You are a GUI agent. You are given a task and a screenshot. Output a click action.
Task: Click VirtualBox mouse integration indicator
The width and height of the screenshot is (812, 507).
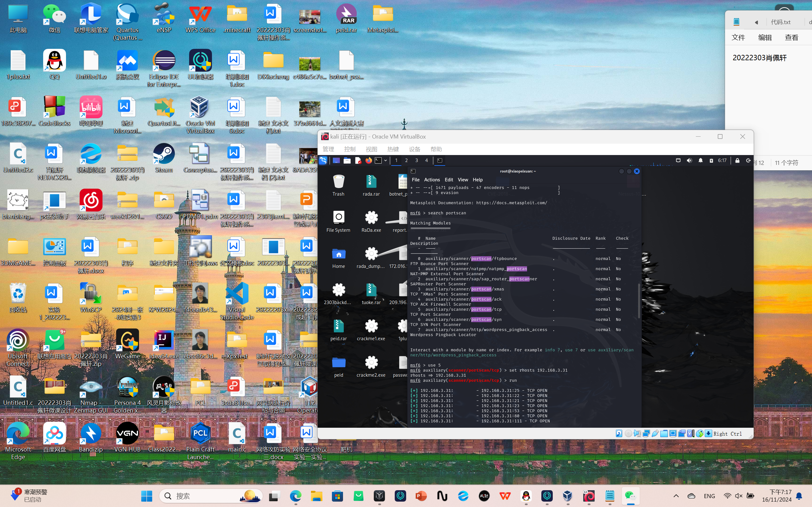click(699, 433)
